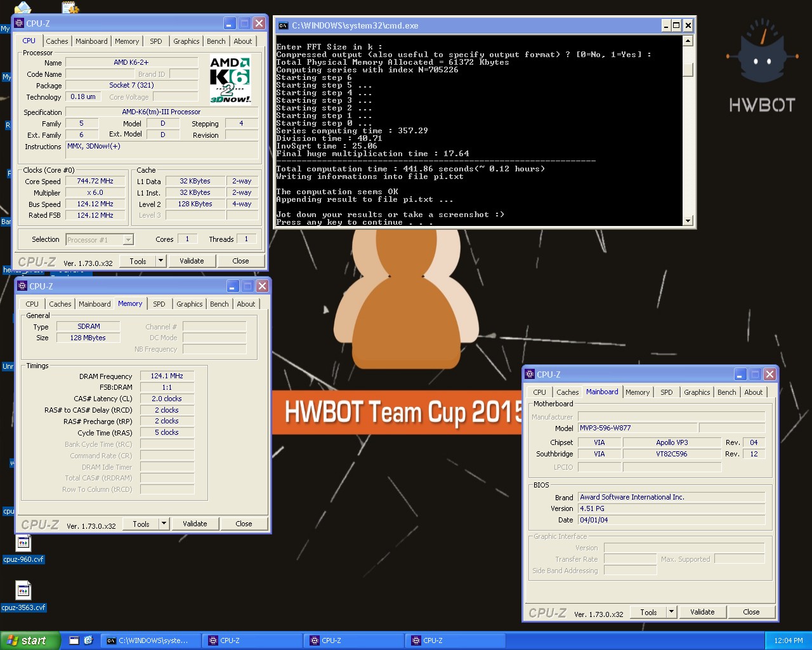Open About tab in top-left CPU-Z window
This screenshot has height=650, width=812.
click(x=243, y=41)
